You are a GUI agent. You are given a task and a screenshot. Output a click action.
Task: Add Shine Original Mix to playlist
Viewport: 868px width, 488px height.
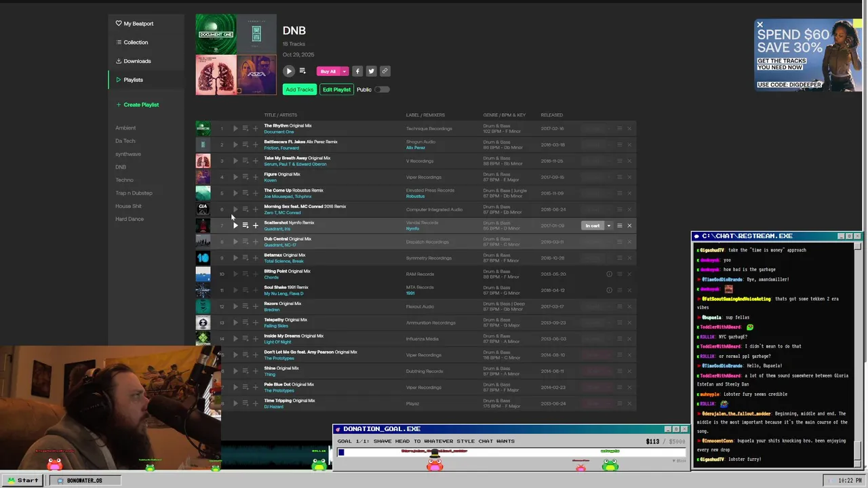(256, 371)
